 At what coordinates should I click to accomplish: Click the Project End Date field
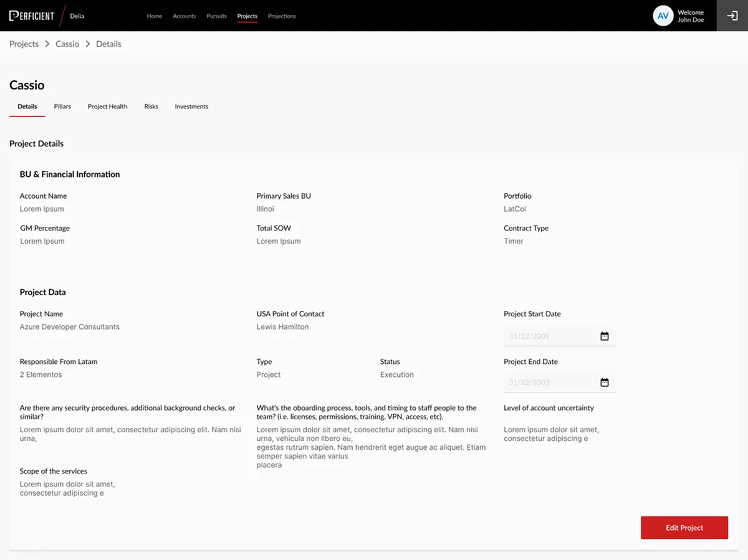coord(559,382)
